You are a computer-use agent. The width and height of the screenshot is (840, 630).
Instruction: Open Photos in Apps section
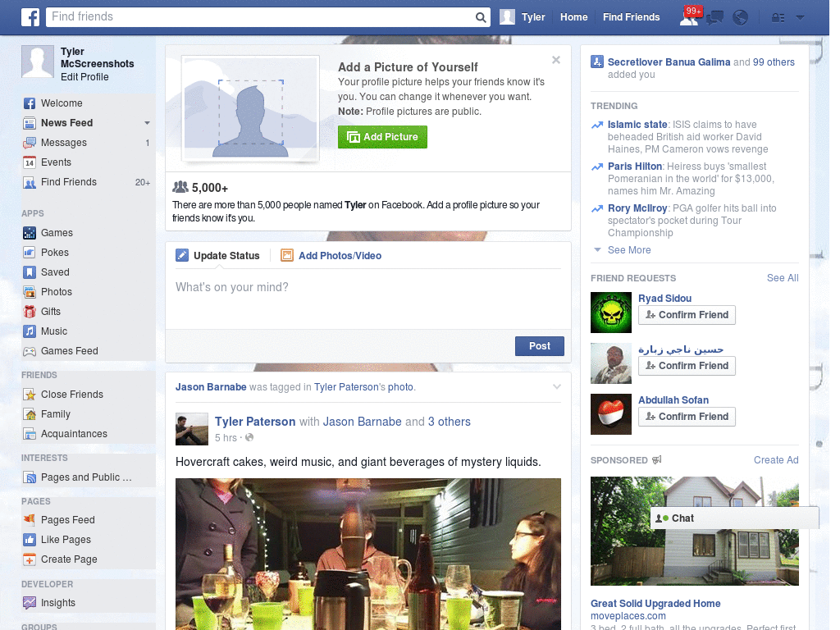click(89, 292)
